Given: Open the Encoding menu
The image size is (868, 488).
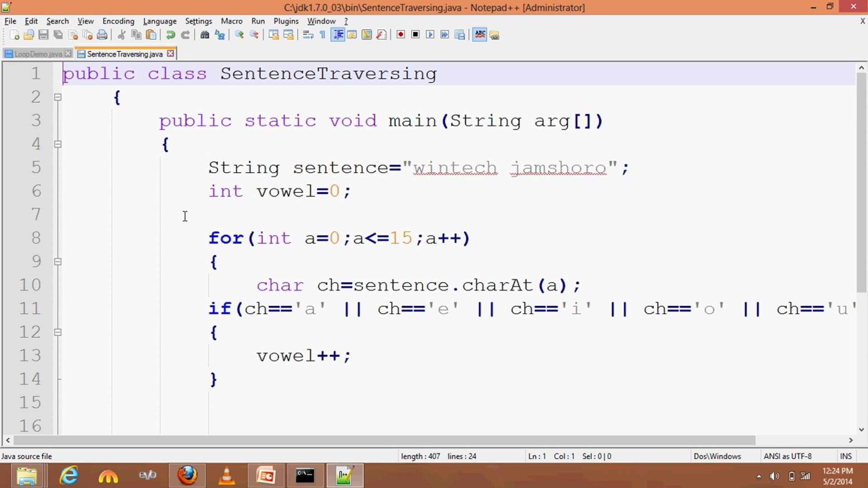Looking at the screenshot, I should (118, 21).
